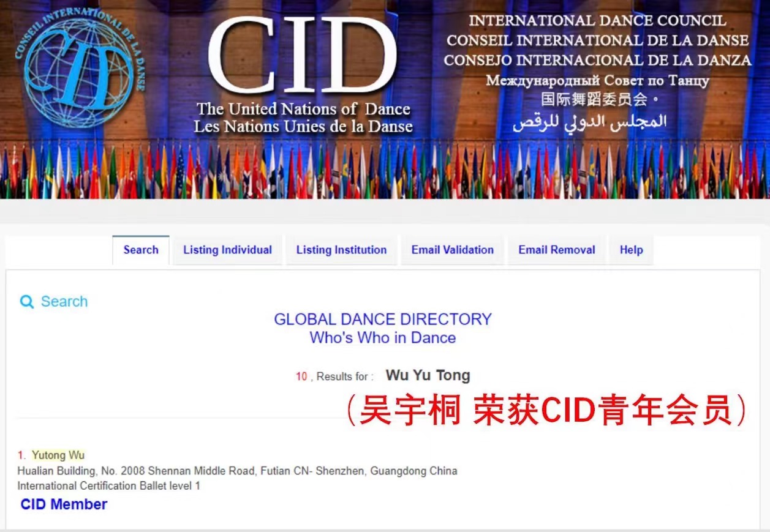Go to the Email Removal tab

[x=556, y=250]
